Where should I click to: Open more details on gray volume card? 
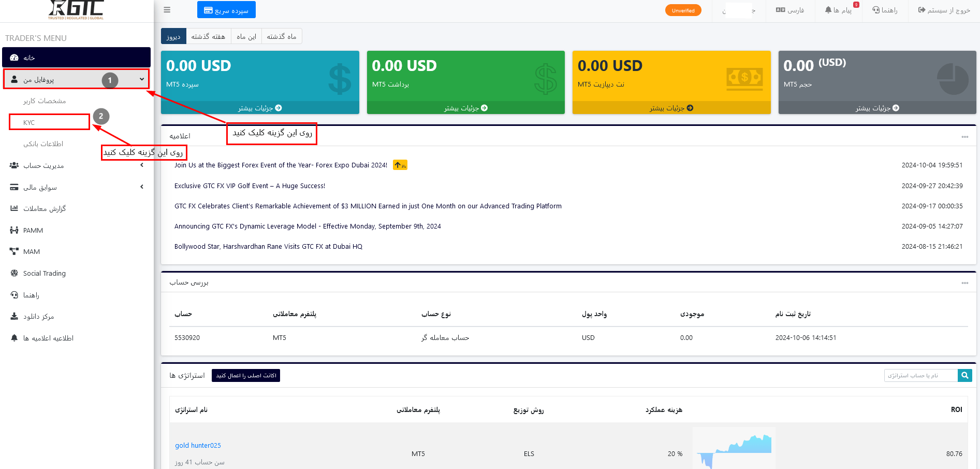(877, 108)
